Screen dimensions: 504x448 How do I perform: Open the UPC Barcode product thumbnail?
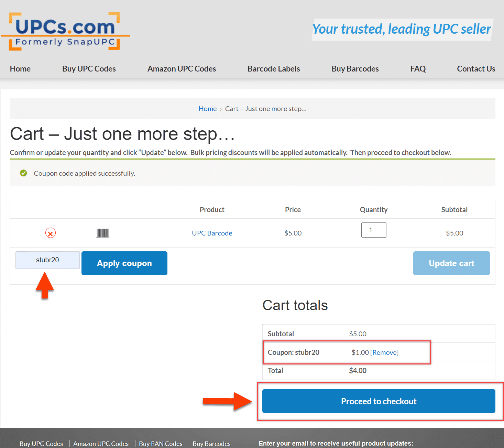[103, 233]
